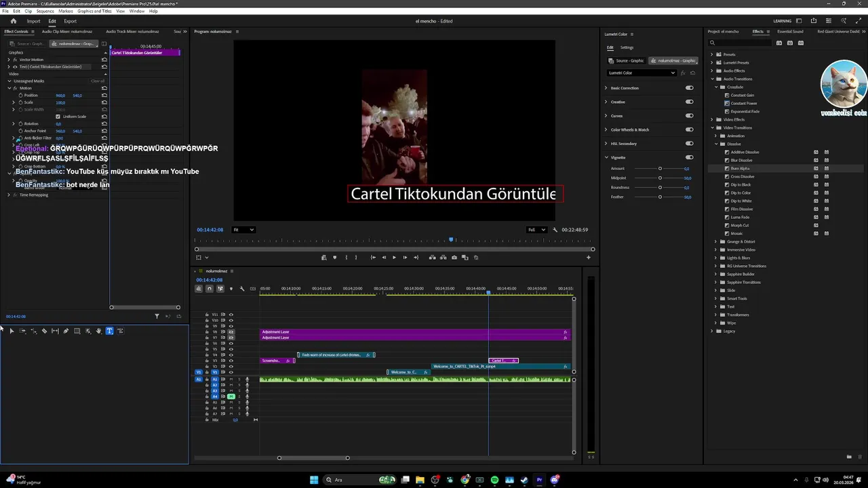This screenshot has height=488, width=868.
Task: Click New Custom Bin in Effects
Action: (x=849, y=457)
